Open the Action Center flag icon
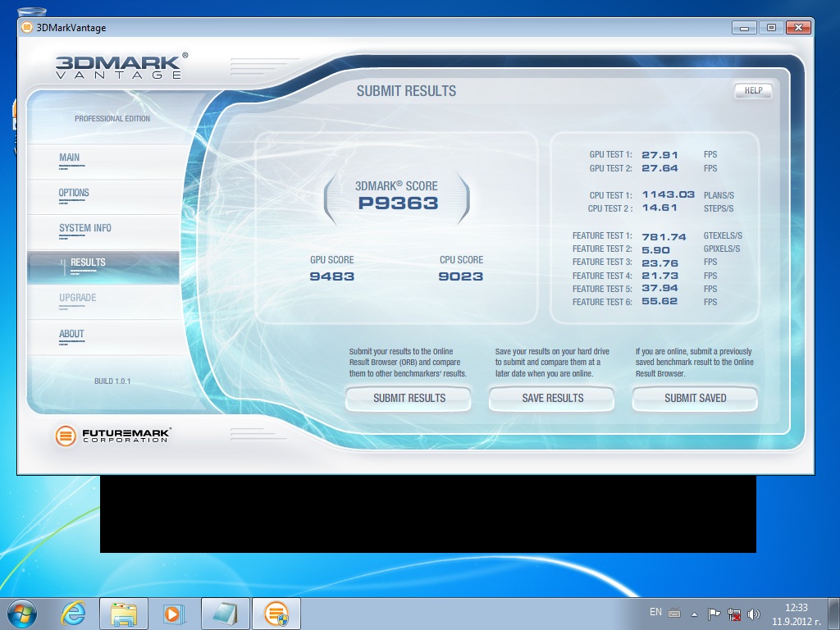The image size is (840, 630). pos(714,614)
